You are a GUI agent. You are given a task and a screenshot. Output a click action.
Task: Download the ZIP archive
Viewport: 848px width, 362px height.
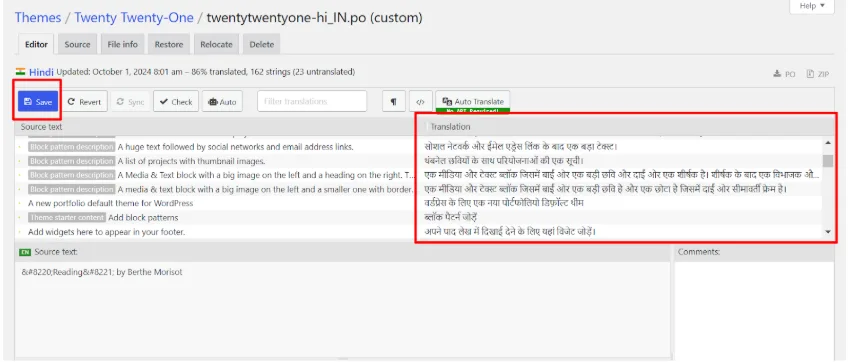[x=818, y=74]
